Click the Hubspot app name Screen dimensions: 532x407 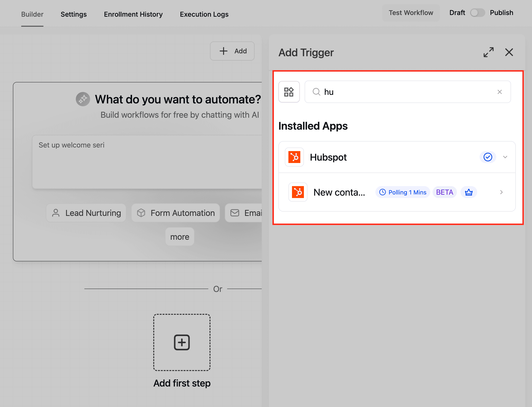(328, 157)
